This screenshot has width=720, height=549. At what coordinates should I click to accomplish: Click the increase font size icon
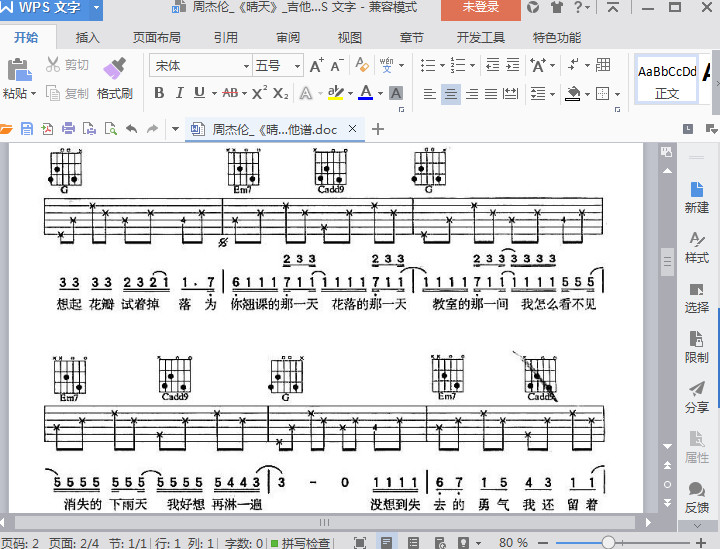(x=316, y=66)
